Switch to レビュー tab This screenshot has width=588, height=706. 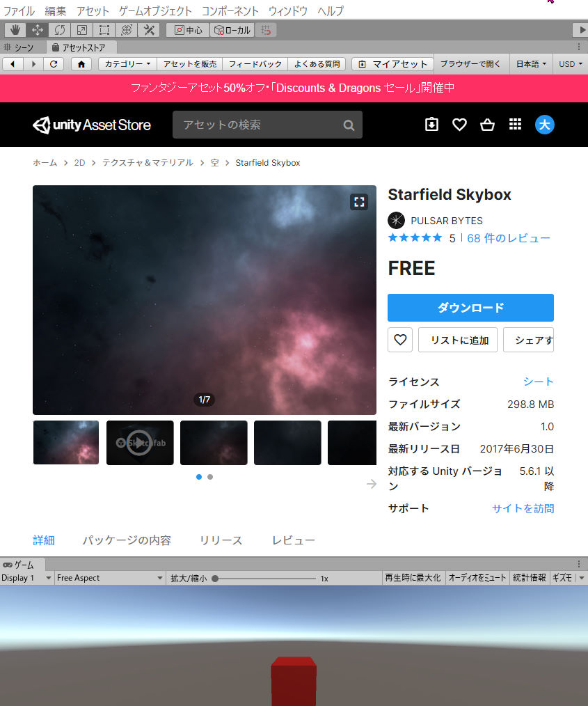click(294, 540)
